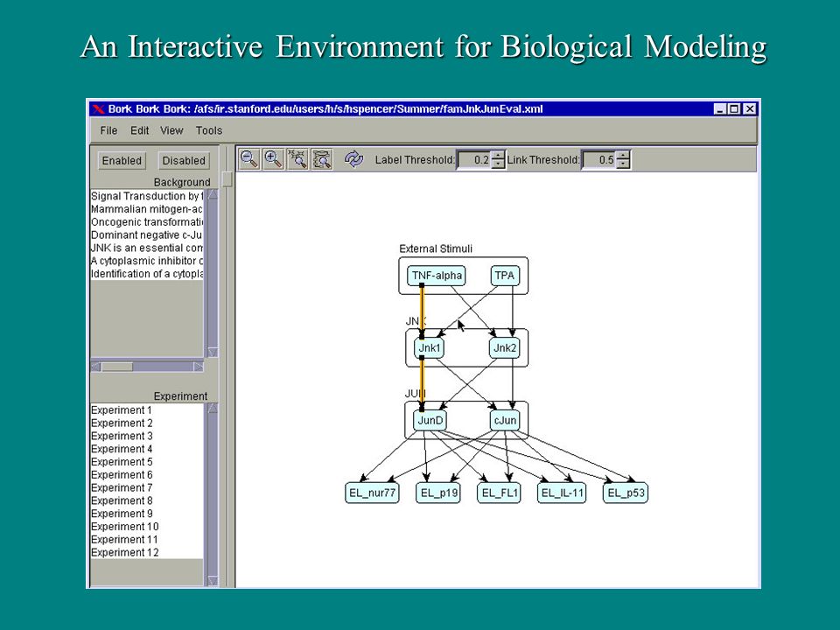This screenshot has height=630, width=840.
Task: Select the EL_FL1 node
Action: pyautogui.click(x=499, y=493)
